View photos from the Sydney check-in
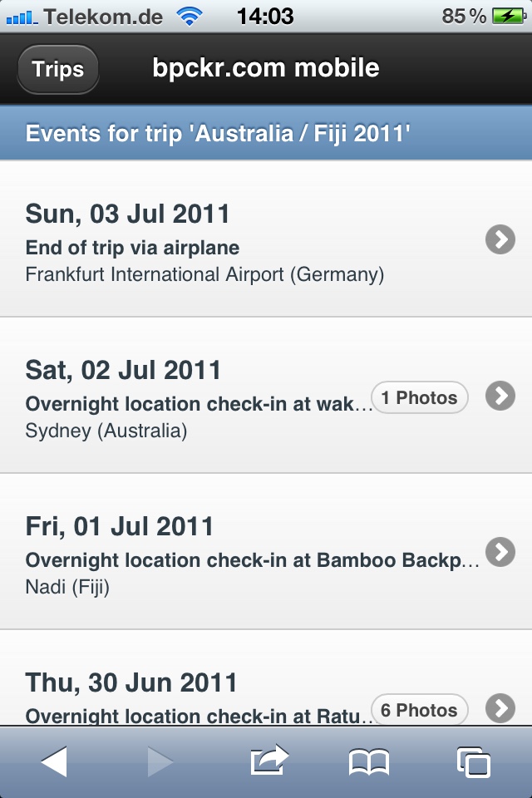The image size is (532, 798). click(419, 398)
